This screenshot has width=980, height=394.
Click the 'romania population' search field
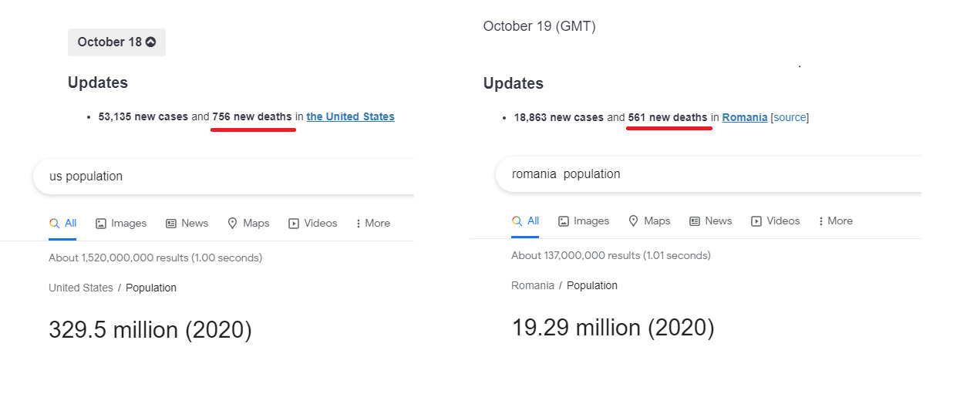point(708,174)
